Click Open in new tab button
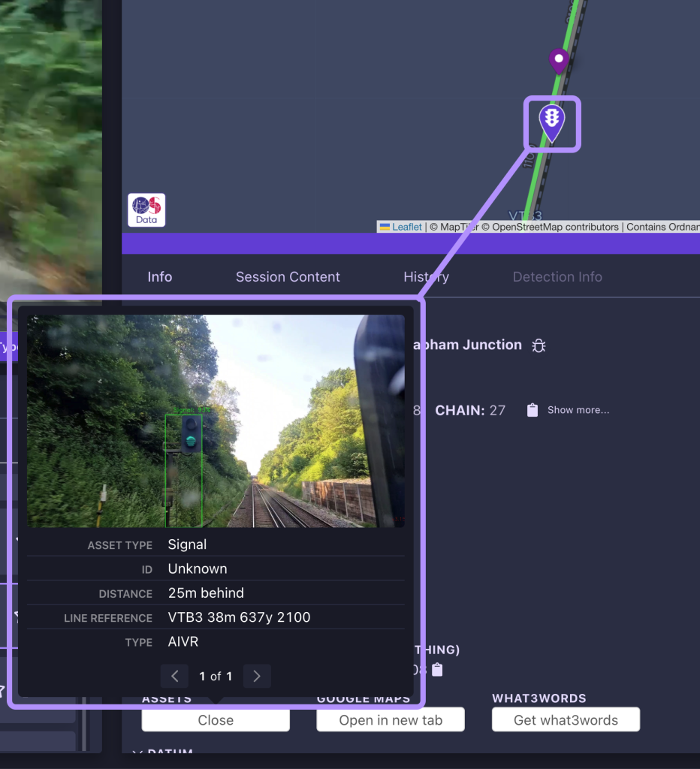Image resolution: width=700 pixels, height=769 pixels. [391, 719]
